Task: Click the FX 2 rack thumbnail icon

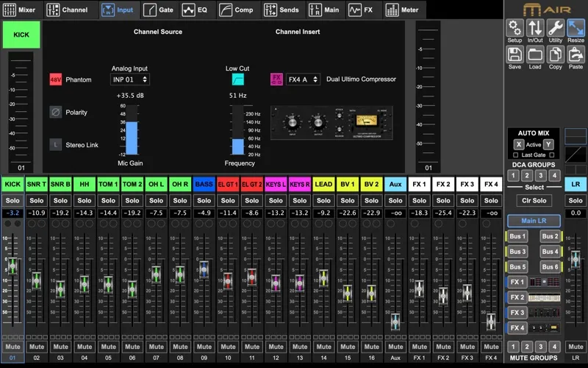Action: 544,297
